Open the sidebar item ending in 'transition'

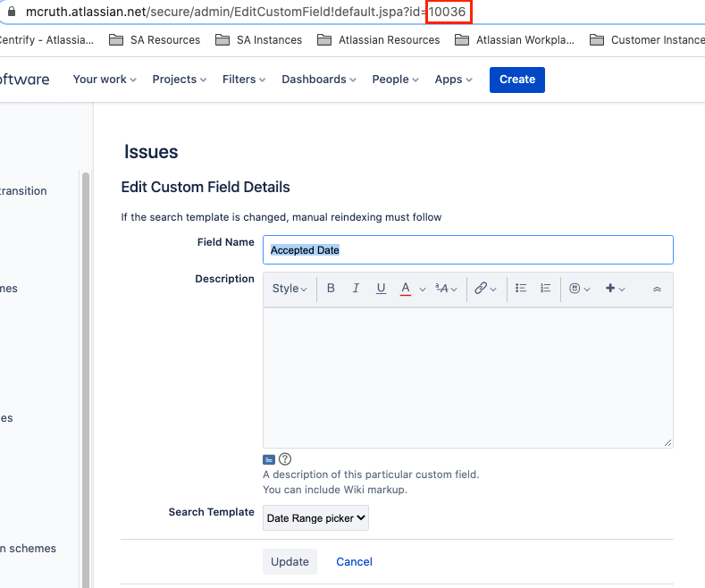coord(23,191)
